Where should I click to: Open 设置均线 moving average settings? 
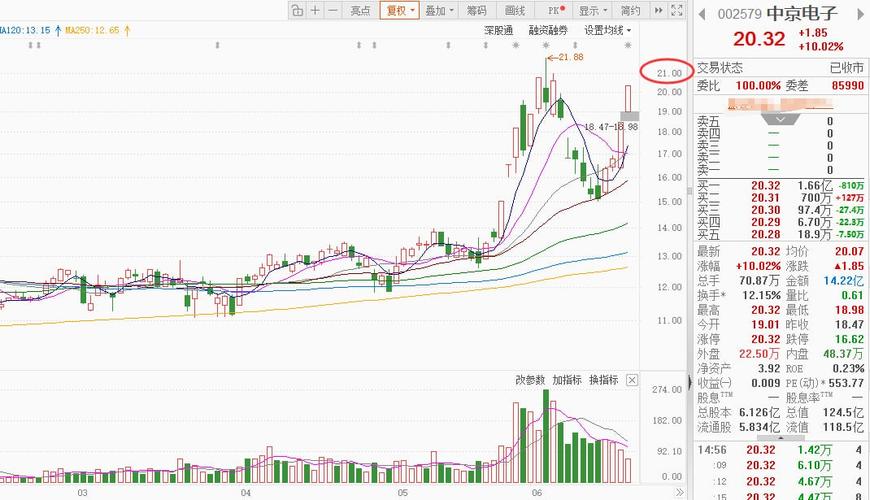pyautogui.click(x=608, y=31)
